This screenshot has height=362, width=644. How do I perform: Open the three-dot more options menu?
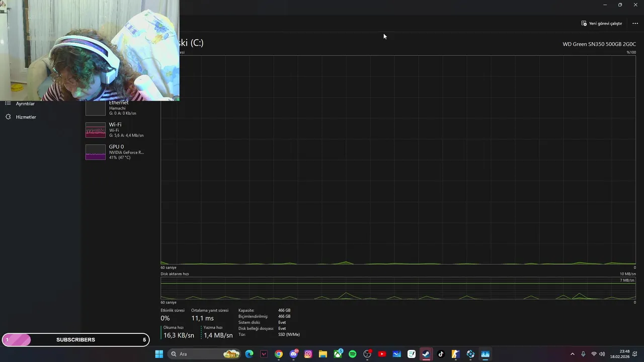[635, 23]
